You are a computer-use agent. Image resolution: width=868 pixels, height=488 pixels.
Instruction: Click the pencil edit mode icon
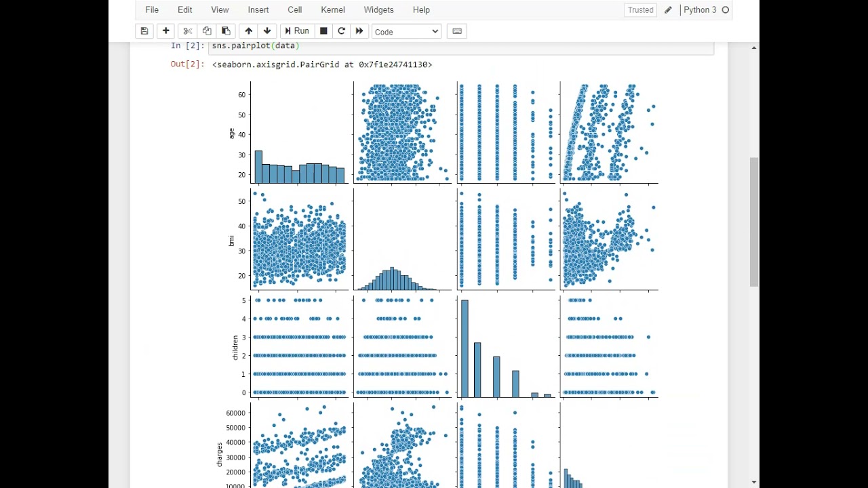[x=668, y=10]
